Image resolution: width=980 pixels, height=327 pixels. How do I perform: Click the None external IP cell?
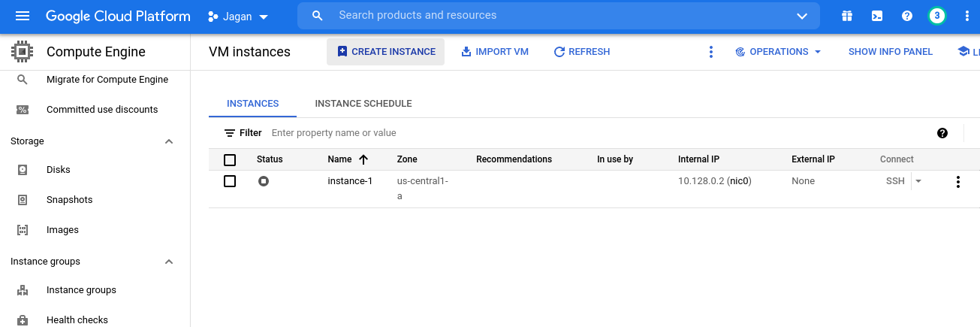pyautogui.click(x=803, y=181)
